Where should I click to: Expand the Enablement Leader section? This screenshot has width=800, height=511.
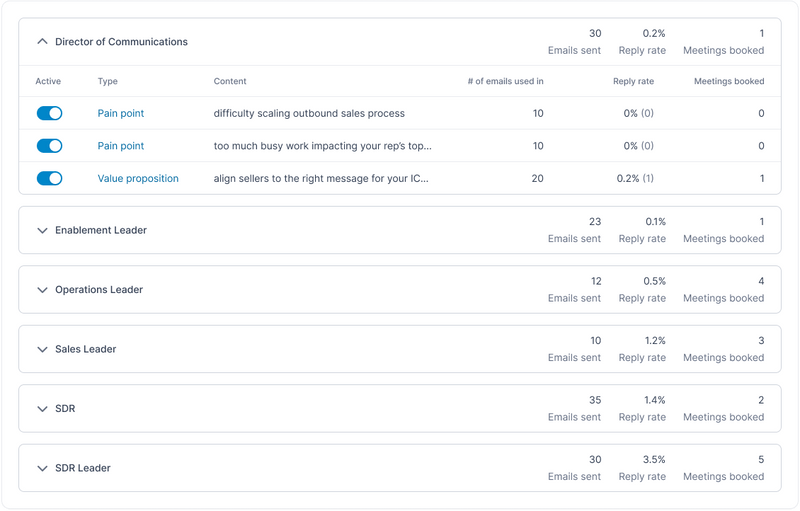[42, 230]
